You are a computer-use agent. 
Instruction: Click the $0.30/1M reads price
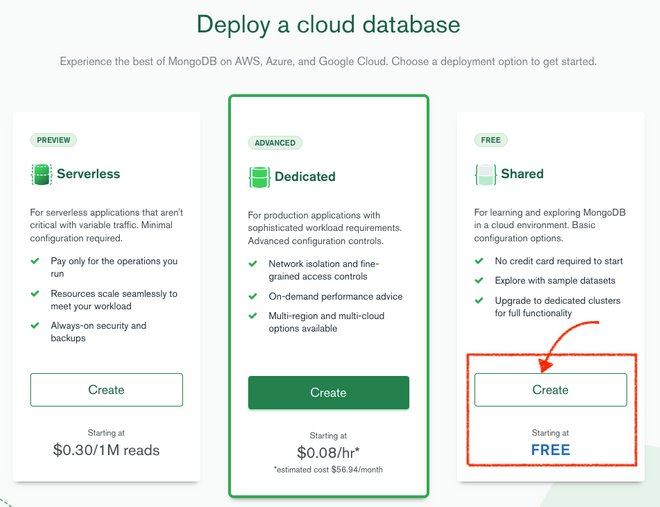pyautogui.click(x=106, y=450)
